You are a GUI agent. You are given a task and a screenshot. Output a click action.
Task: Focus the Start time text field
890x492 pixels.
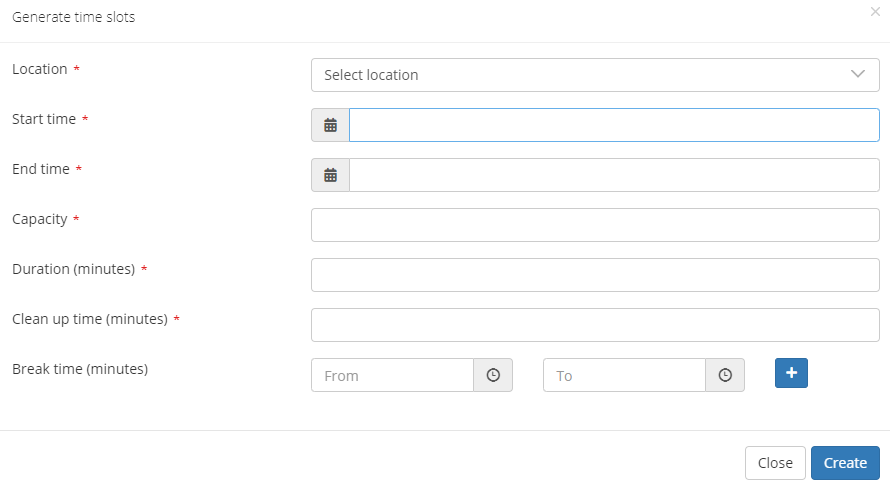tap(614, 125)
